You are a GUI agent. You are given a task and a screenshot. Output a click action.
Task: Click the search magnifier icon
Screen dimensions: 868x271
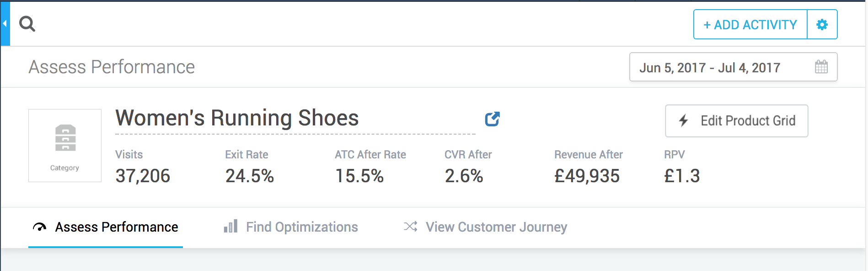pyautogui.click(x=27, y=24)
